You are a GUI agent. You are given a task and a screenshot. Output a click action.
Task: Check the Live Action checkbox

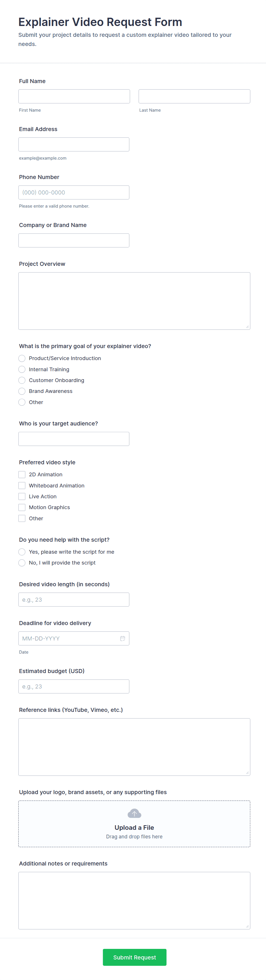(22, 497)
